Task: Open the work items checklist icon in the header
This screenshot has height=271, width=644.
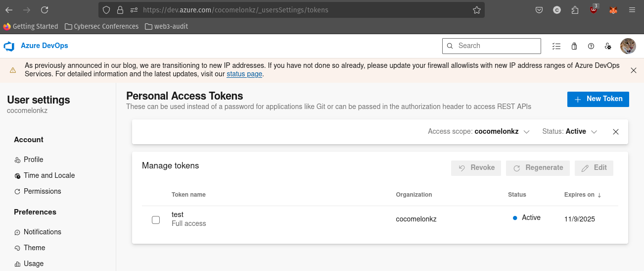Action: (x=556, y=46)
